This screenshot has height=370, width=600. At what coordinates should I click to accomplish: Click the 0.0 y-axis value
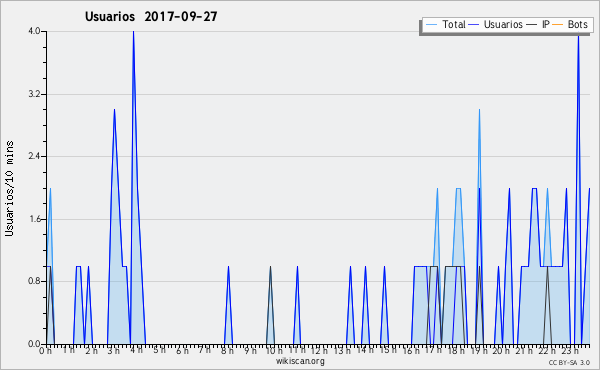click(34, 344)
